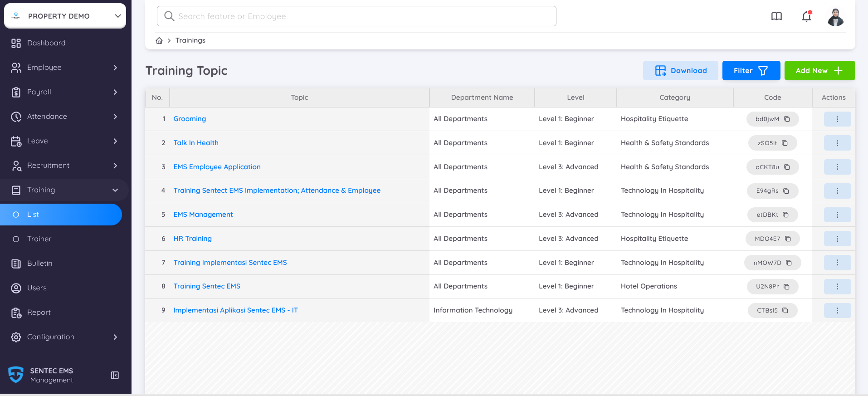
Task: Open EMS Management topic
Action: click(x=203, y=215)
